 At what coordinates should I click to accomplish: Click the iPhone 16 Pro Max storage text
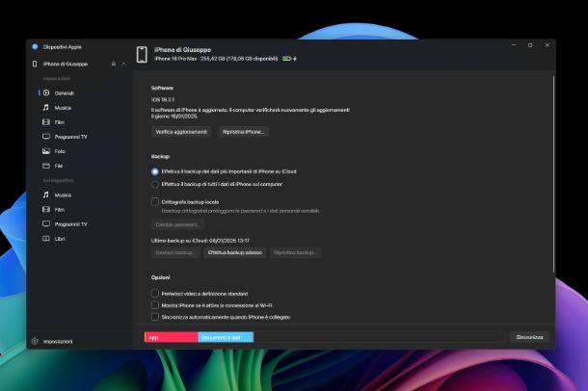(216, 59)
